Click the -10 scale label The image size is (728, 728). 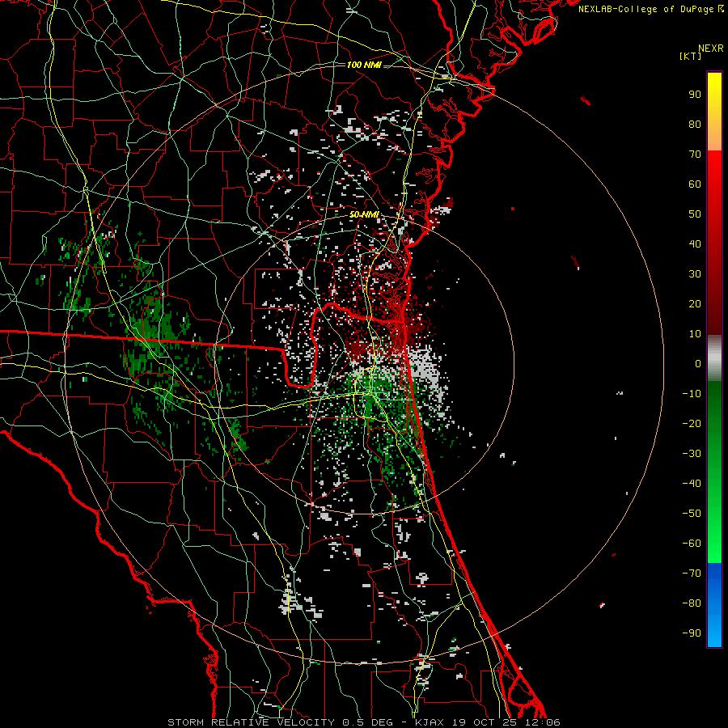pos(692,394)
